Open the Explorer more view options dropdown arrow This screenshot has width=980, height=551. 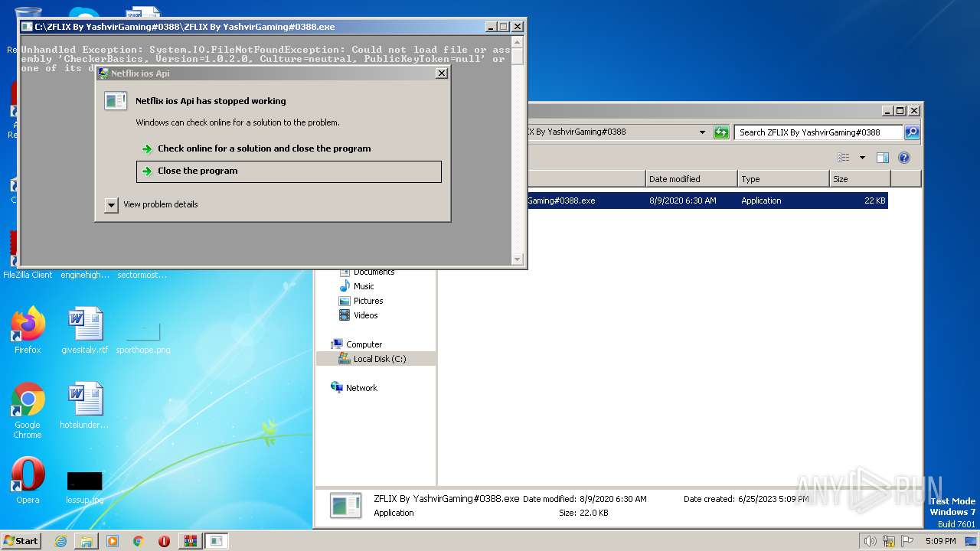coord(862,158)
